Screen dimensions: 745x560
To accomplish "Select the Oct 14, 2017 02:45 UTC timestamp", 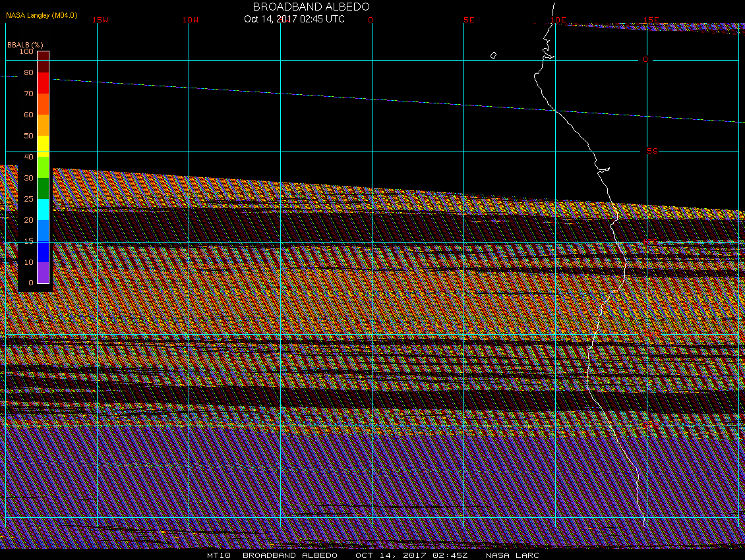I will click(294, 19).
